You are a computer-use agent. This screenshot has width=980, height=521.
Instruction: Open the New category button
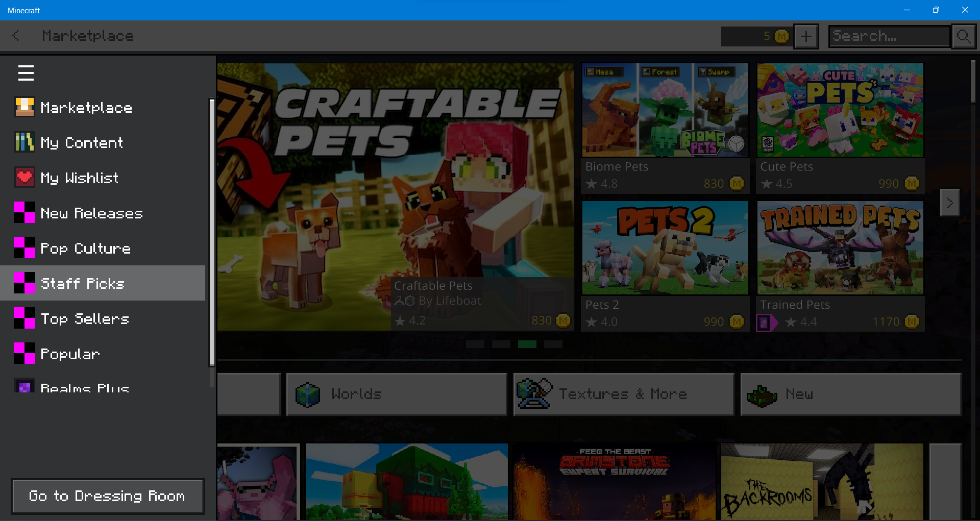(x=851, y=394)
